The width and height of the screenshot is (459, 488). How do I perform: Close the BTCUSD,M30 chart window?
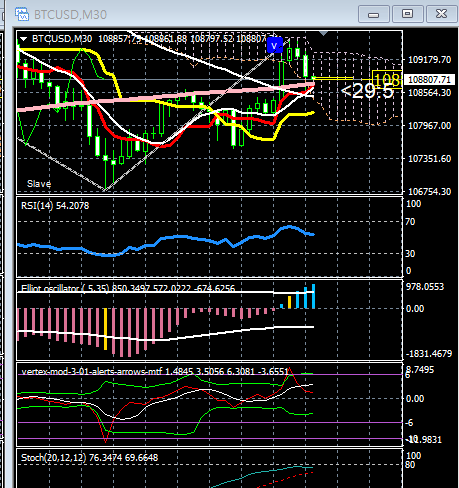[441, 14]
